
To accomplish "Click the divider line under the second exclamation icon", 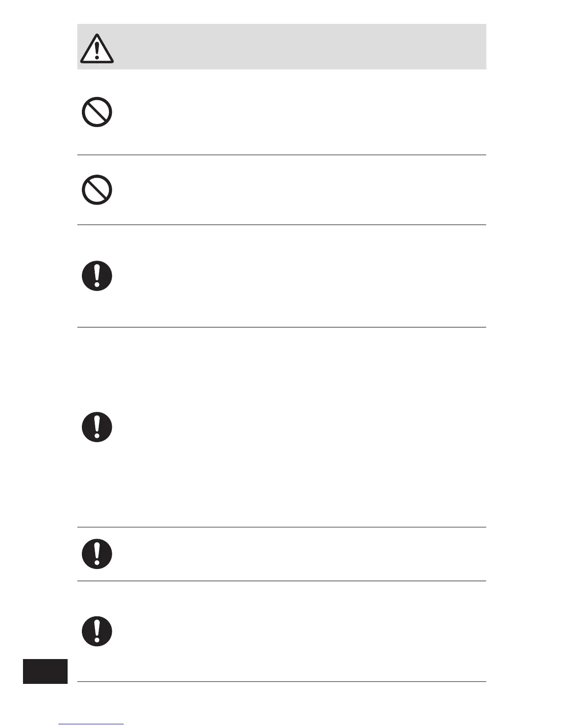I will (x=281, y=527).
